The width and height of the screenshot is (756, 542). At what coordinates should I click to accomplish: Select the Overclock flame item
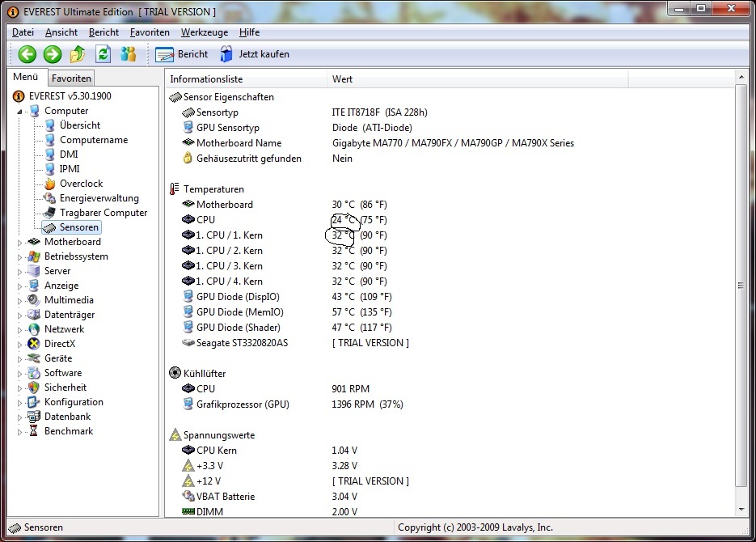pyautogui.click(x=81, y=184)
